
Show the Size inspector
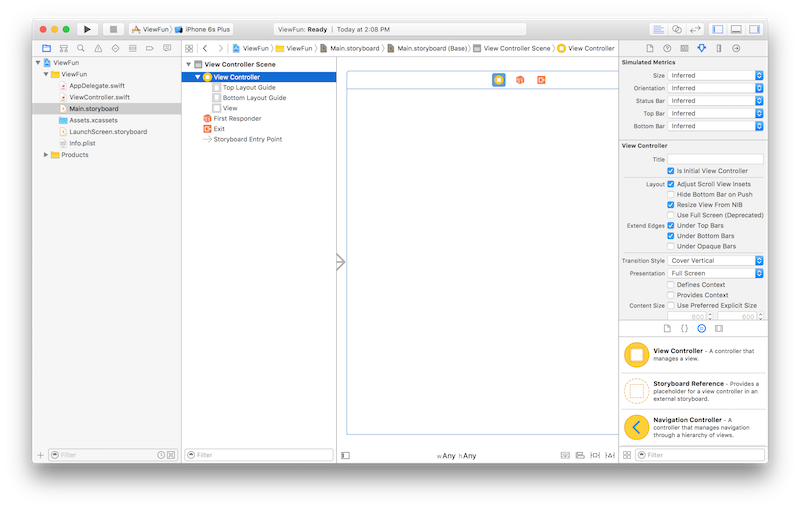(719, 48)
